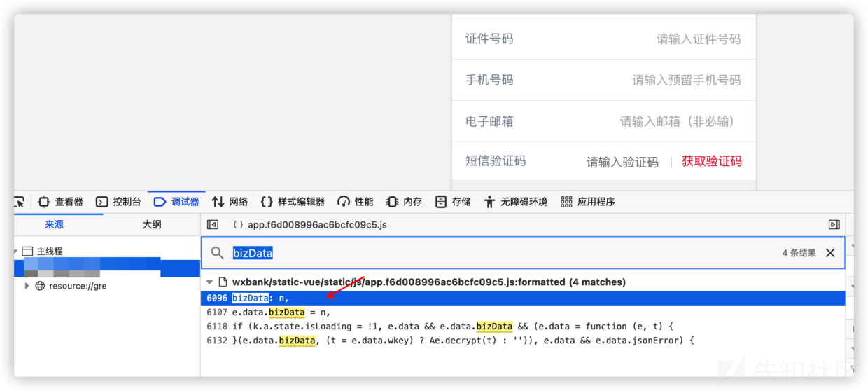This screenshot has width=868, height=391.
Task: Collapse the app.f6d008996ac6bcfc09c5.js results group
Action: [x=209, y=282]
